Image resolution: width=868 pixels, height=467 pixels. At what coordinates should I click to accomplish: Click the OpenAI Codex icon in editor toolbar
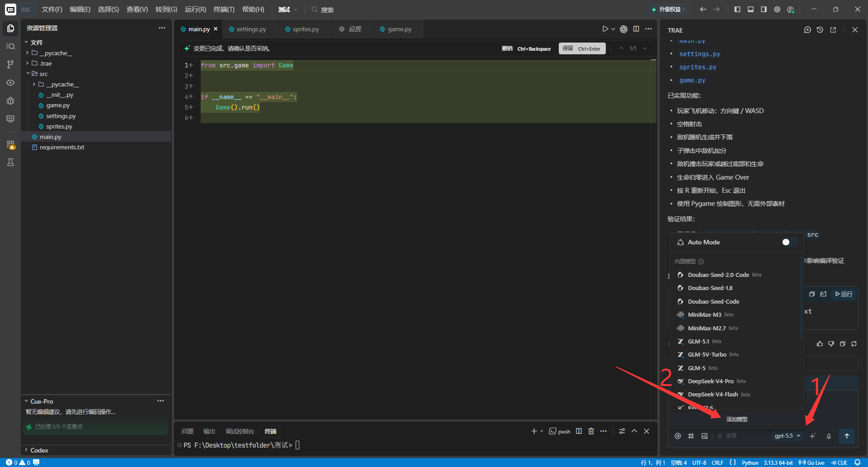click(x=623, y=29)
